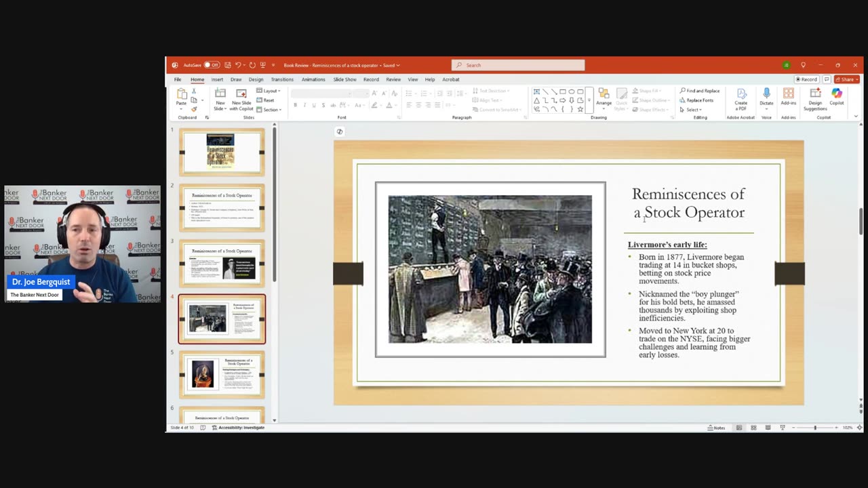The image size is (868, 488).
Task: Select the Text Box shape tool
Action: (536, 91)
